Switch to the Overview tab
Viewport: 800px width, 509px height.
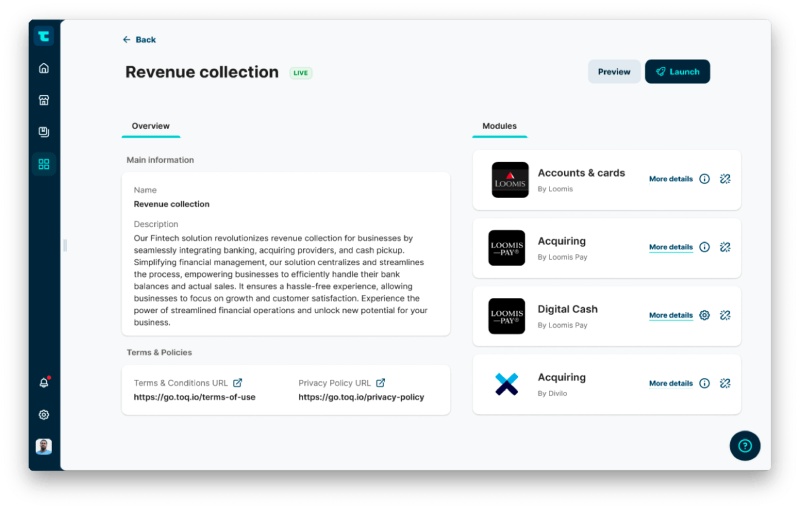(x=151, y=126)
